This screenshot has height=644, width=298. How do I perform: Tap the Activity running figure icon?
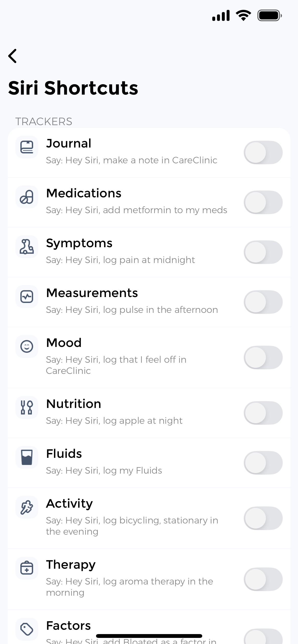27,507
